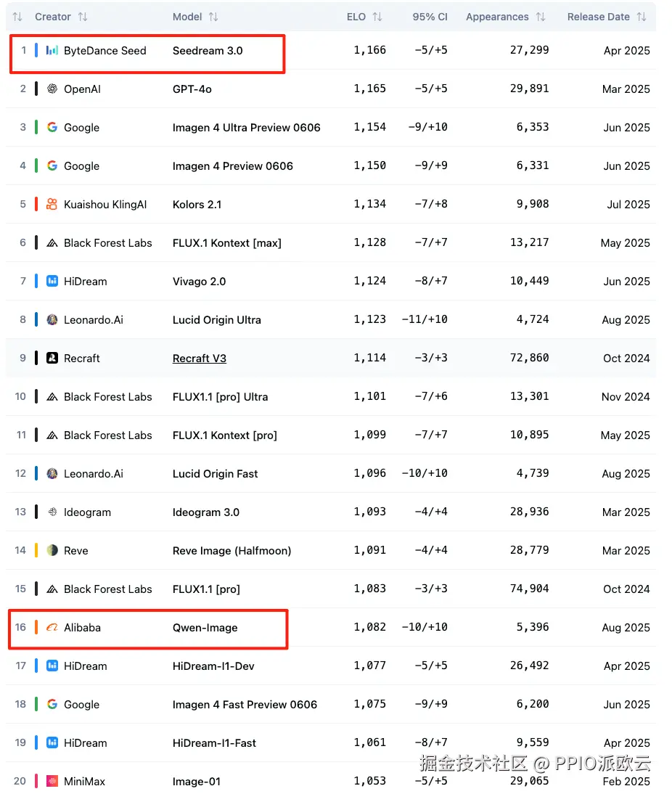The image size is (672, 794).
Task: Sort by the Release Date column arrows
Action: (642, 17)
